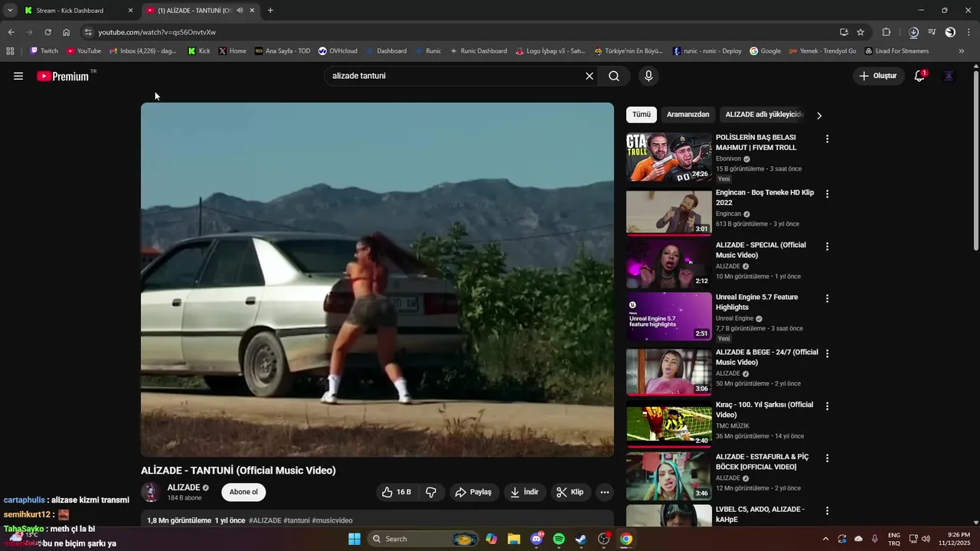This screenshot has height=551, width=980.
Task: Open the account avatar menu
Action: 949,76
